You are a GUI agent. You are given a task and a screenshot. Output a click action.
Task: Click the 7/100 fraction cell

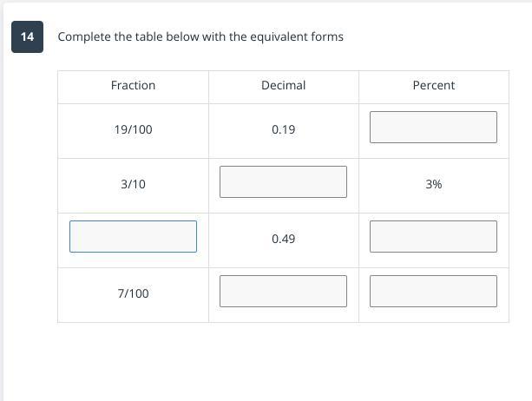(x=133, y=293)
